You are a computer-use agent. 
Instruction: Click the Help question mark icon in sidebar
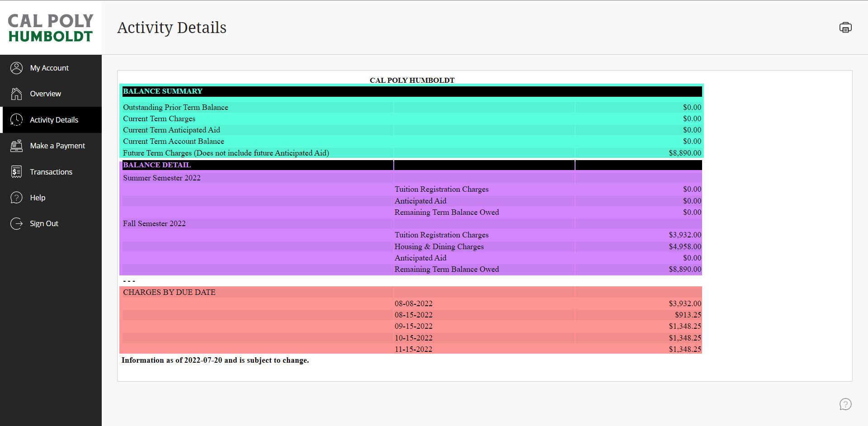pos(16,198)
